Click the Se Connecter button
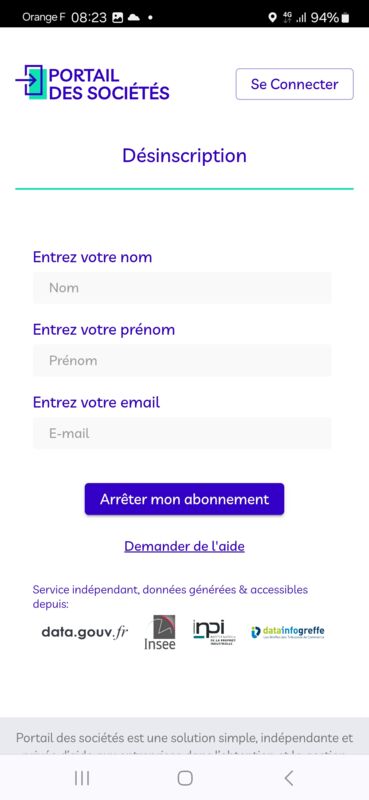369x800 pixels. point(294,84)
